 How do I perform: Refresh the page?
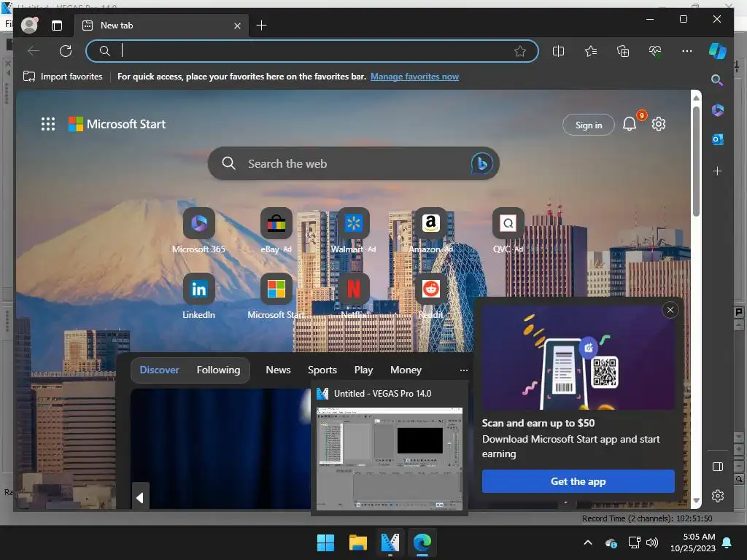[66, 51]
